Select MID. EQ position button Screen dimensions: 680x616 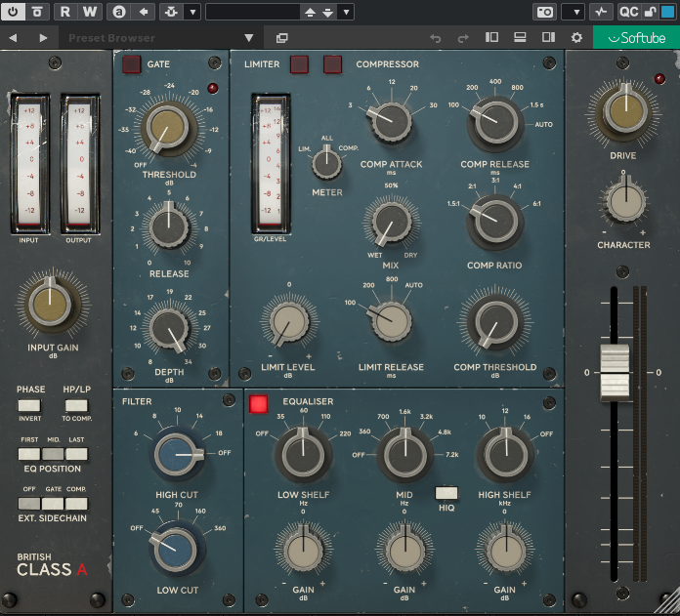(x=53, y=454)
